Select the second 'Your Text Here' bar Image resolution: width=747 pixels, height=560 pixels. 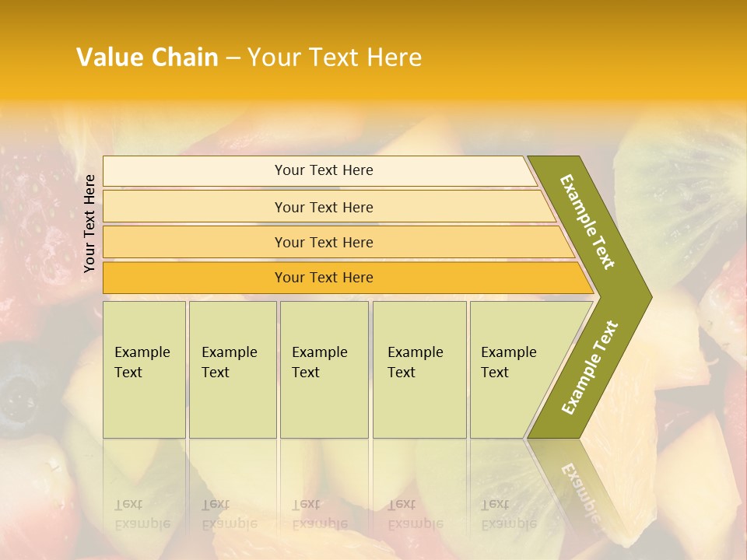coord(328,207)
